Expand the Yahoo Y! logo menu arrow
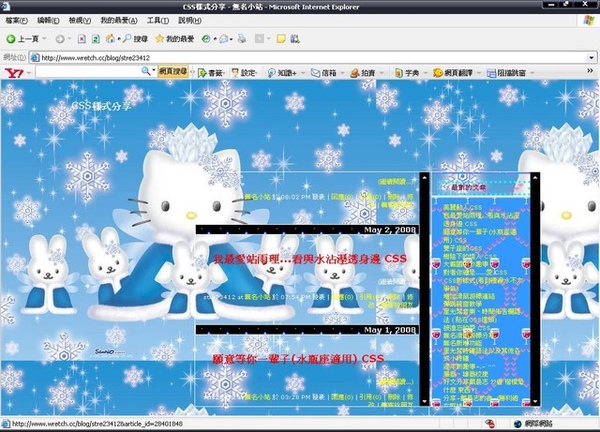Image resolution: width=600 pixels, height=432 pixels. 29,72
